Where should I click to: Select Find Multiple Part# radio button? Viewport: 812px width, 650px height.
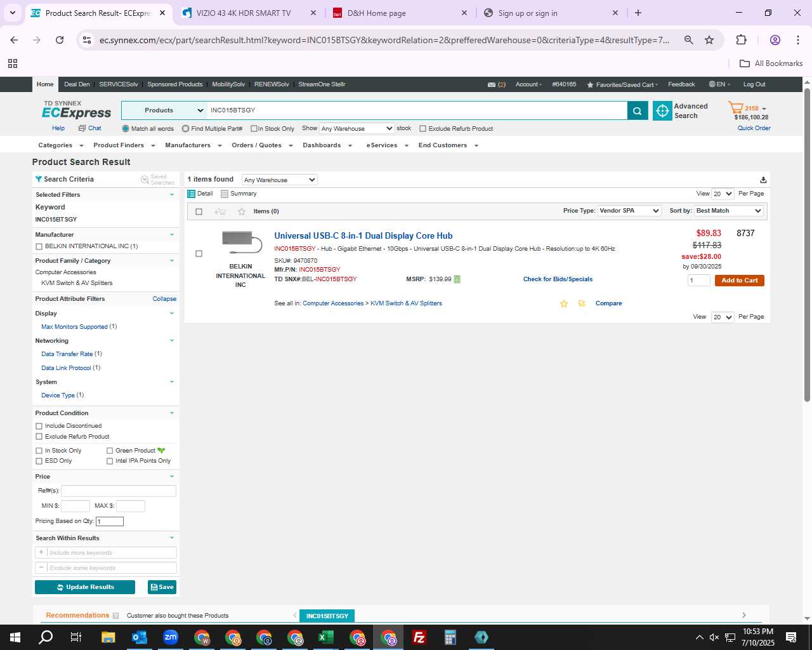click(185, 129)
